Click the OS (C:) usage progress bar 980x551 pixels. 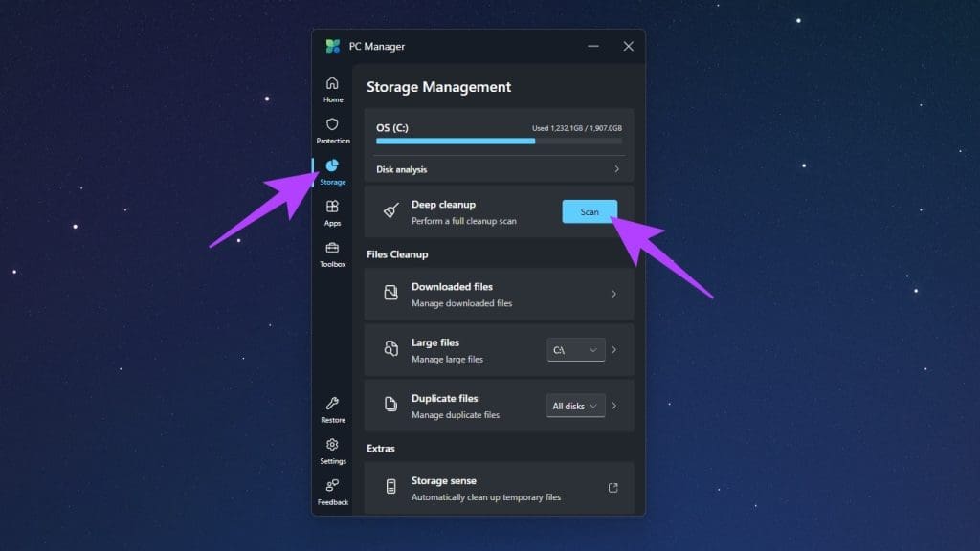pos(499,142)
